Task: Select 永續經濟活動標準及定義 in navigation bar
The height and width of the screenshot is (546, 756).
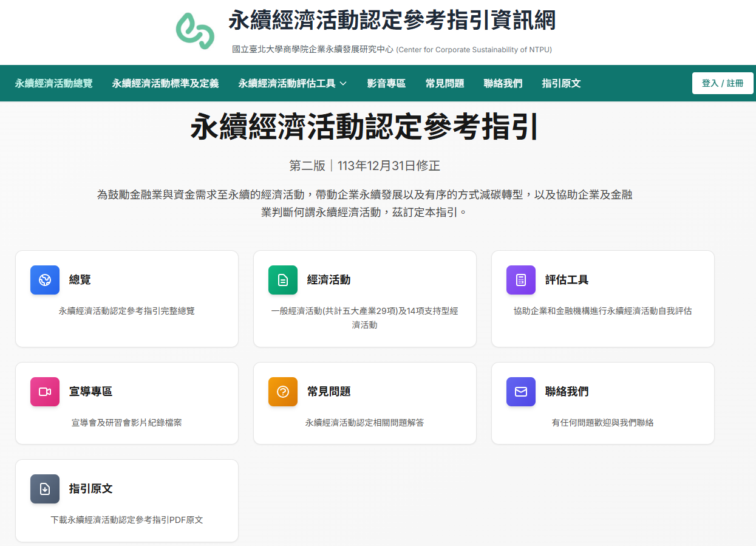Action: (x=165, y=83)
